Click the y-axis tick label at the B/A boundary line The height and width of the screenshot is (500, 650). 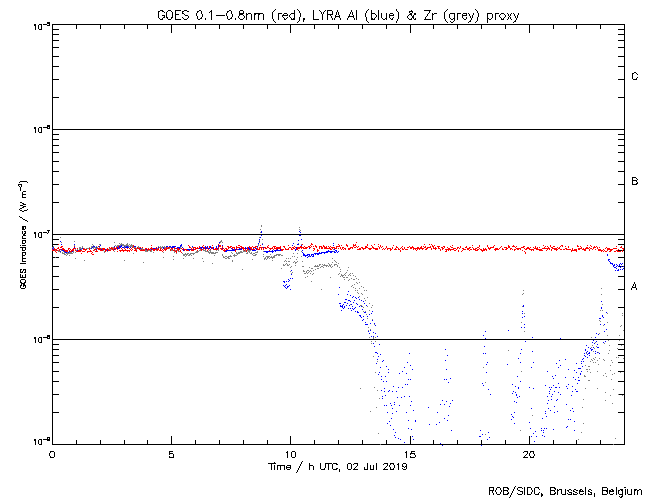(x=40, y=234)
